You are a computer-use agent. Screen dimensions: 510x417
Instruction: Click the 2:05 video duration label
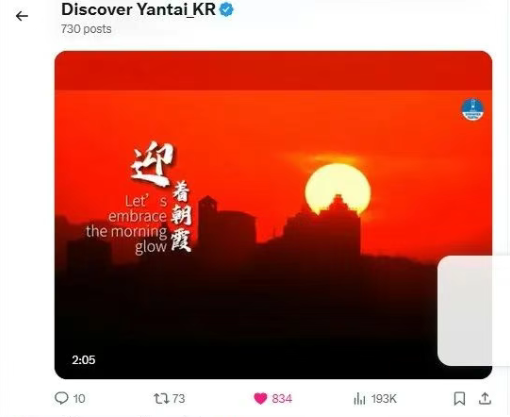coord(83,360)
